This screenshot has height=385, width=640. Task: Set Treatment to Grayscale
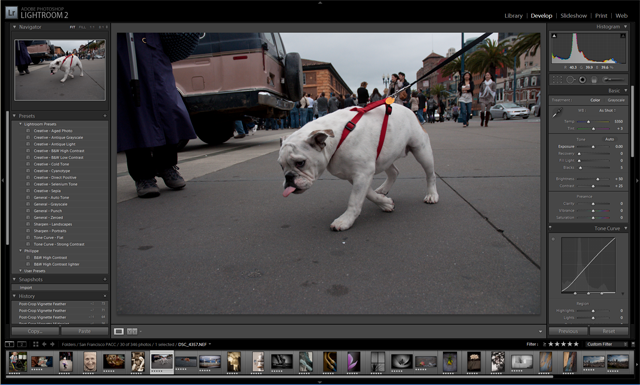pyautogui.click(x=616, y=100)
